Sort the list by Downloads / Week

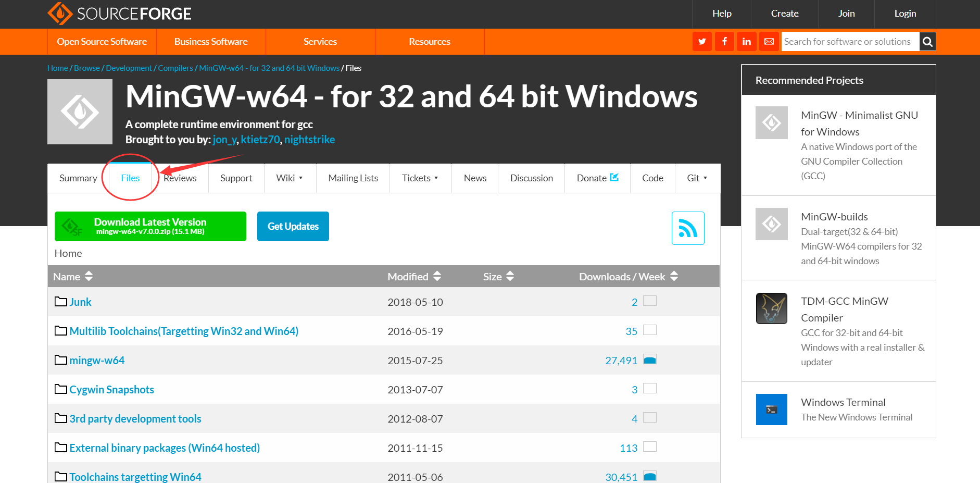629,277
